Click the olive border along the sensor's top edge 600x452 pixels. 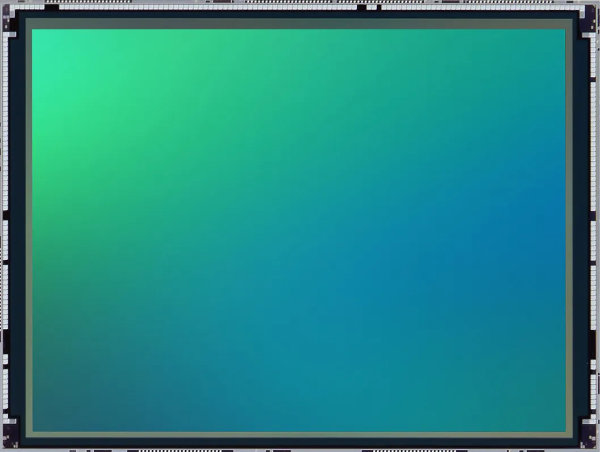pyautogui.click(x=300, y=25)
